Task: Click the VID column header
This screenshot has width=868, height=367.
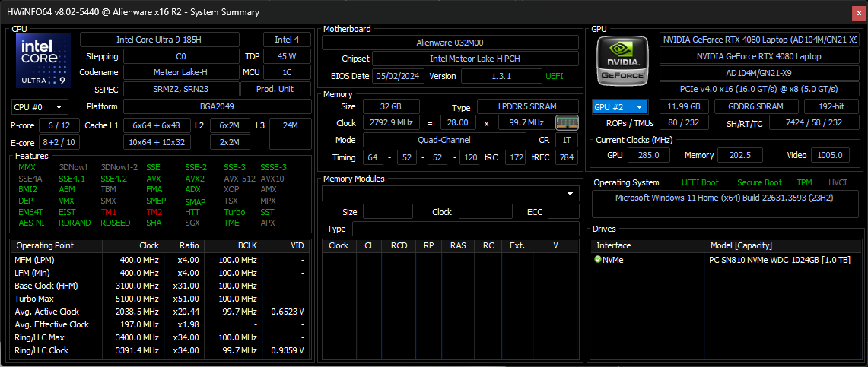Action: click(285, 245)
